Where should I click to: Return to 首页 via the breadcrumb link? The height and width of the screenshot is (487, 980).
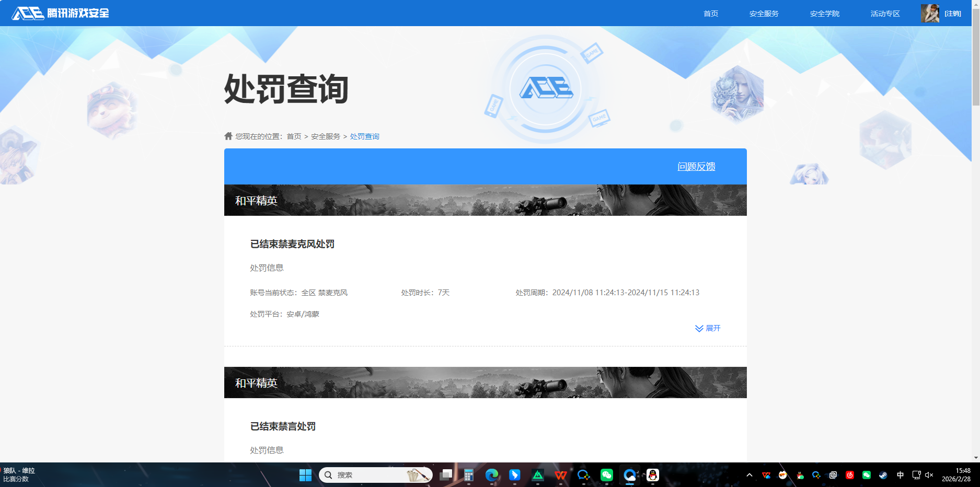tap(293, 136)
